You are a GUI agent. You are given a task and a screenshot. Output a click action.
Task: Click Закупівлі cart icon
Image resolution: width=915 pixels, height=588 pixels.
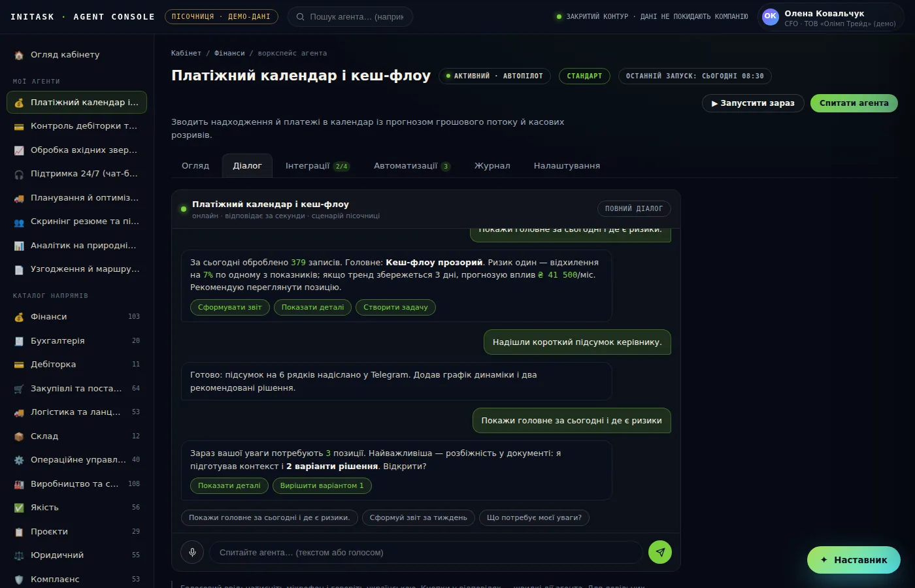[x=19, y=389]
